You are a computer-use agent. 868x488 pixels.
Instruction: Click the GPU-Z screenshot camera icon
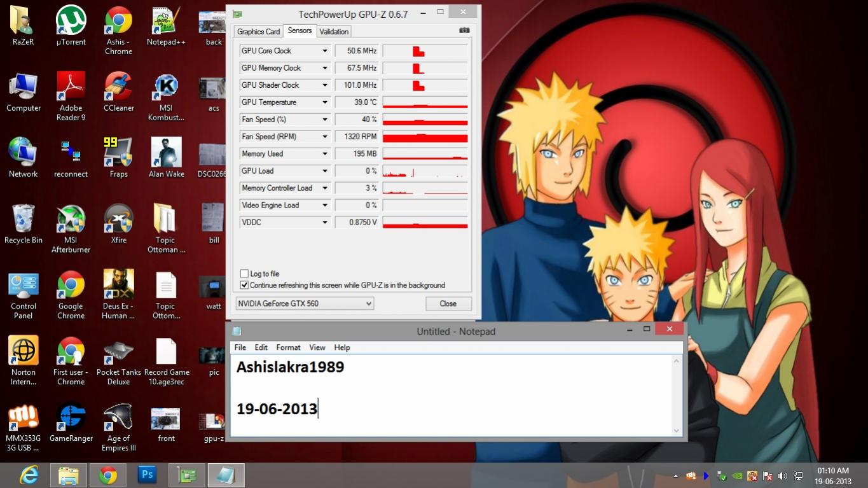click(x=464, y=31)
